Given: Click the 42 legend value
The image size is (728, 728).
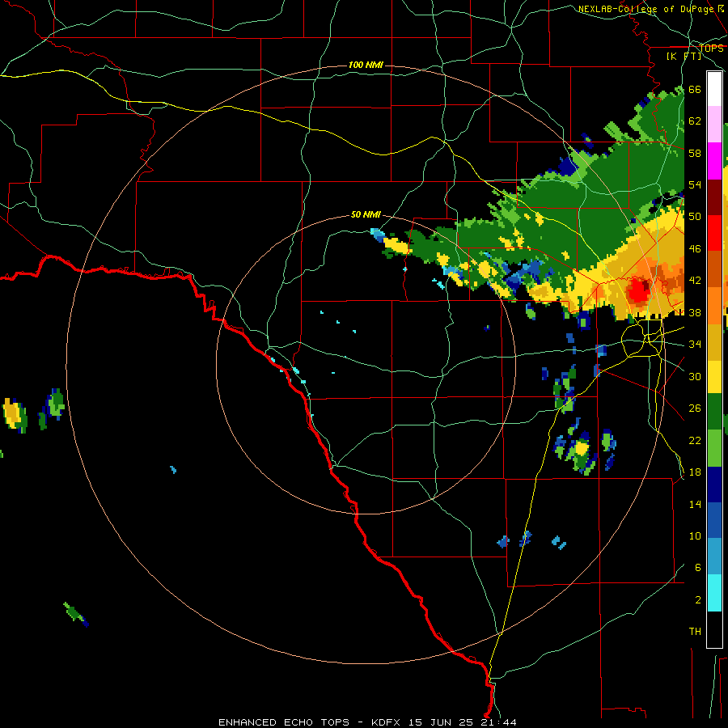Looking at the screenshot, I should pos(695,281).
